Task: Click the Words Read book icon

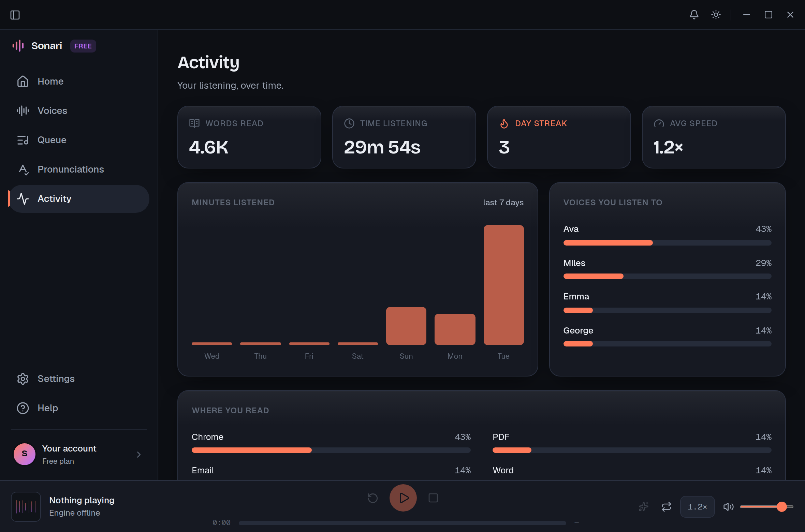Action: (194, 123)
